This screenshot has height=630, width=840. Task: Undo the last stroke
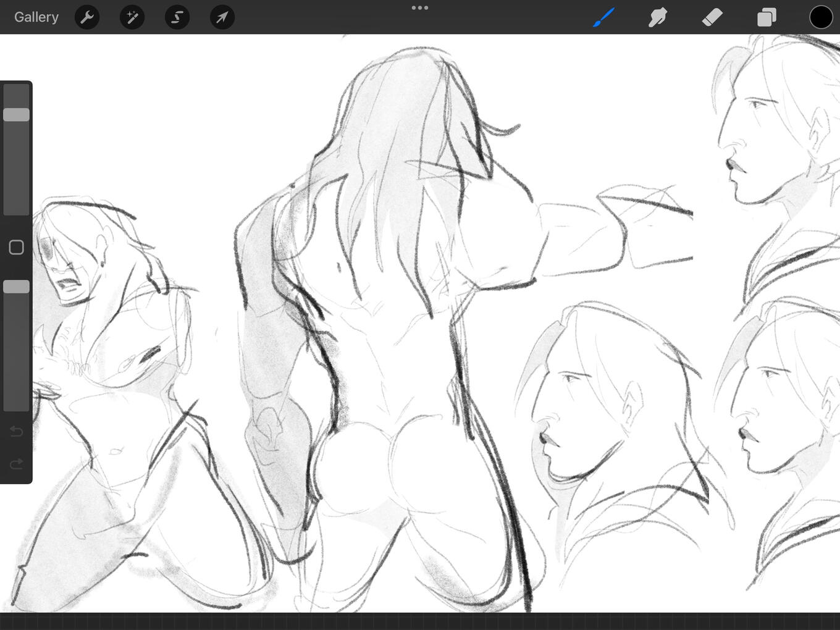click(17, 431)
